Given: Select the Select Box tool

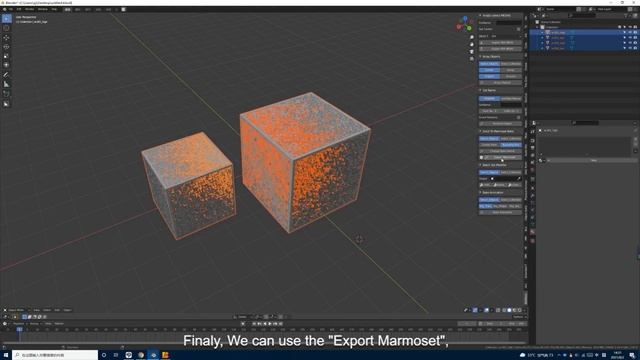Looking at the screenshot, I should click(x=6, y=19).
